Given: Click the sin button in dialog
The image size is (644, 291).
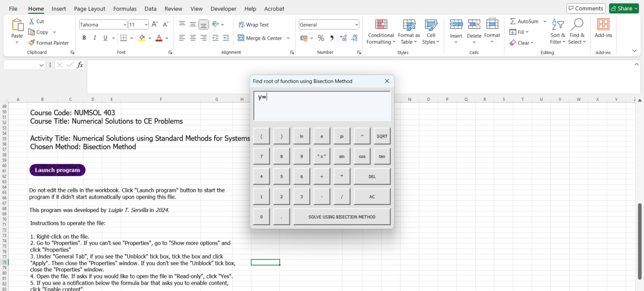Looking at the screenshot, I should [x=342, y=156].
